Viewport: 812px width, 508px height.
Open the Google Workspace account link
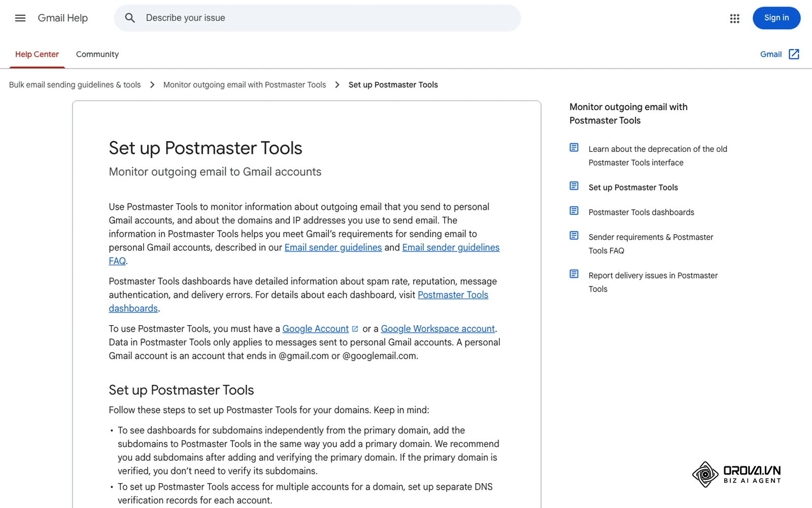(x=438, y=329)
